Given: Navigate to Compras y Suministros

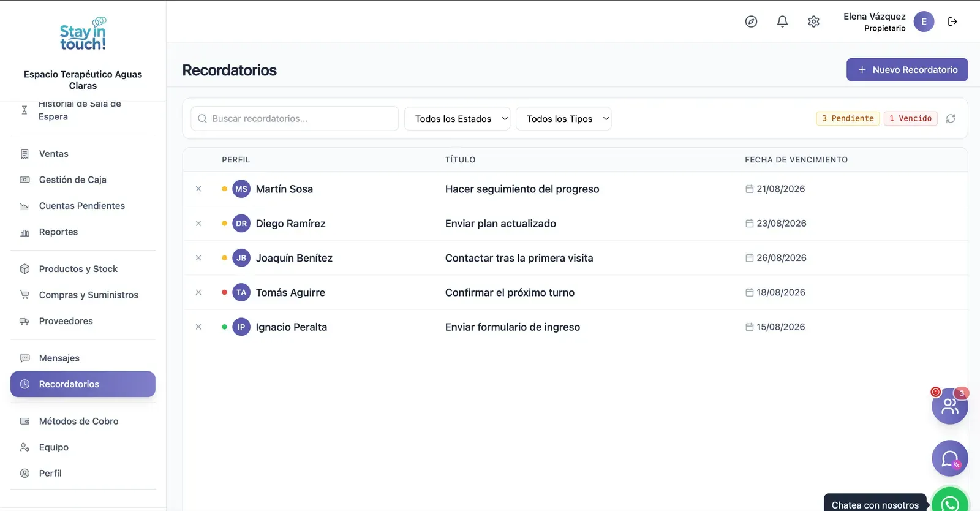Looking at the screenshot, I should 83,295.
